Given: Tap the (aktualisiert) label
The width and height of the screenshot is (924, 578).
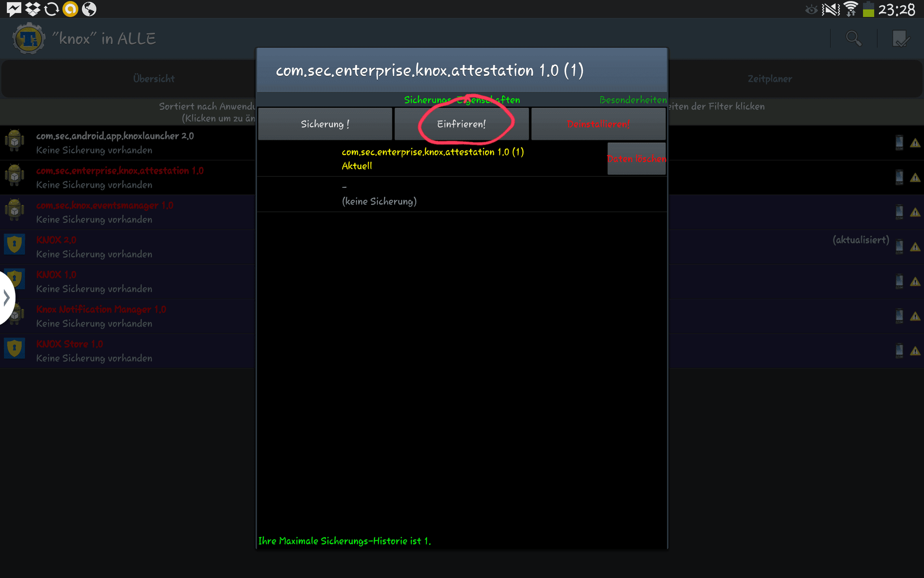Looking at the screenshot, I should 861,240.
